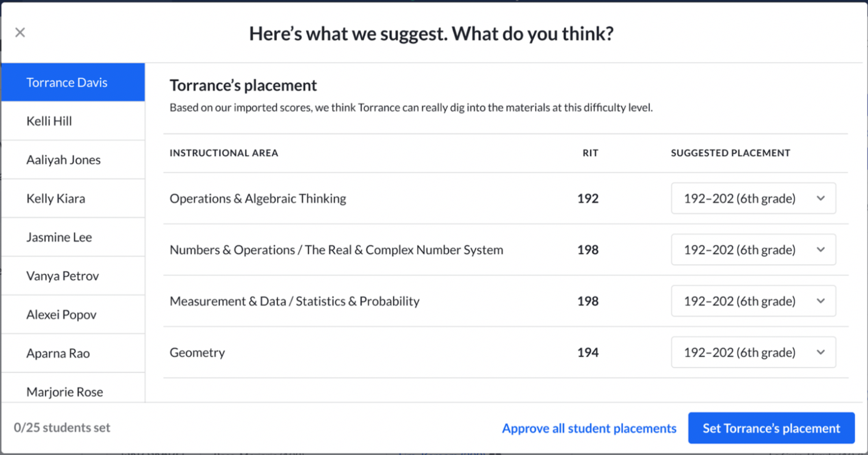This screenshot has width=868, height=455.
Task: Click Set Torrance's placement button
Action: pos(772,428)
